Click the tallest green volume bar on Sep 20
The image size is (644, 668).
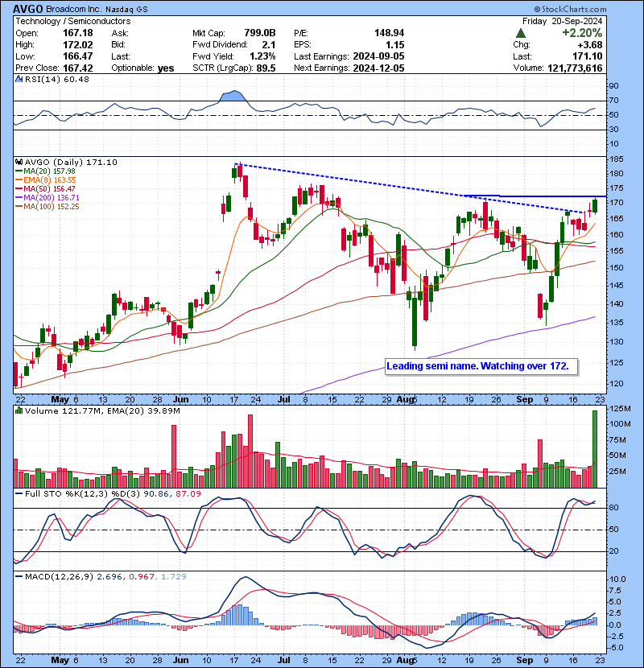coord(595,449)
